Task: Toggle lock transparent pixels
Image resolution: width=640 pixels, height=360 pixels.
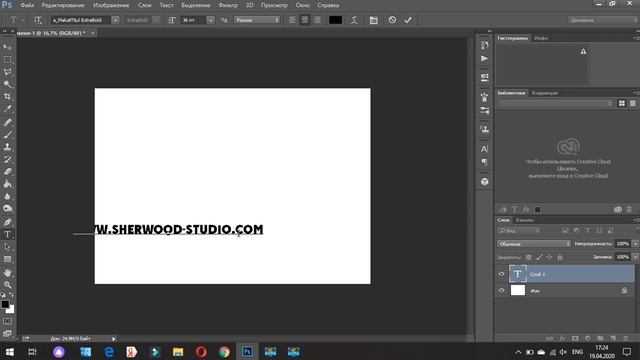Action: click(529, 257)
